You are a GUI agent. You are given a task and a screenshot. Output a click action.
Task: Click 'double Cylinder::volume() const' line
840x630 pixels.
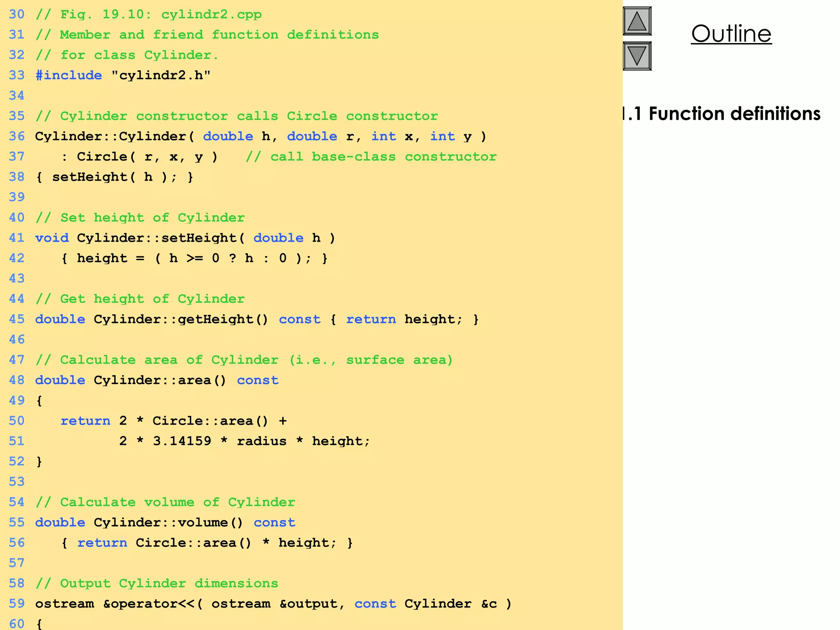coord(165,523)
